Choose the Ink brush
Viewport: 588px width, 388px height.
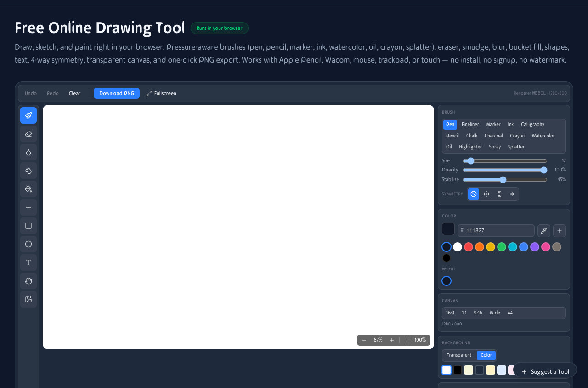(511, 125)
